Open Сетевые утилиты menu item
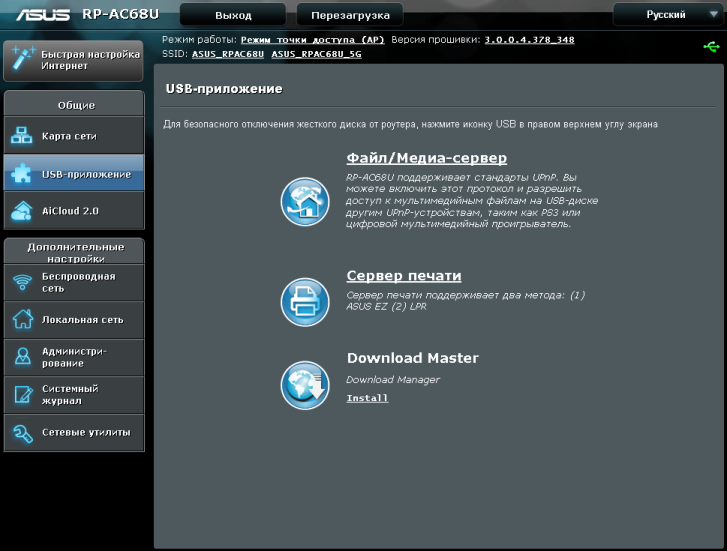The height and width of the screenshot is (551, 727). [x=74, y=433]
